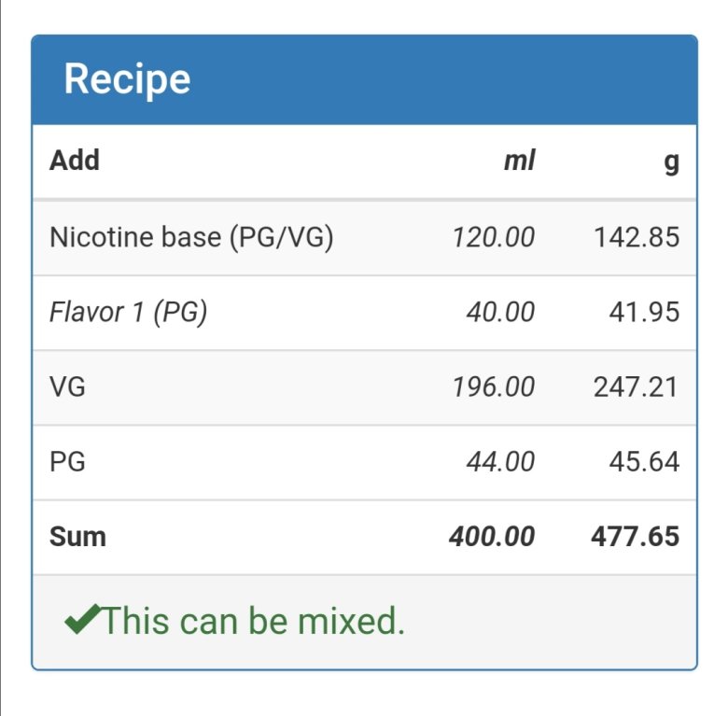This screenshot has height=716, width=728.
Task: Click the Sum row label
Action: click(x=77, y=537)
